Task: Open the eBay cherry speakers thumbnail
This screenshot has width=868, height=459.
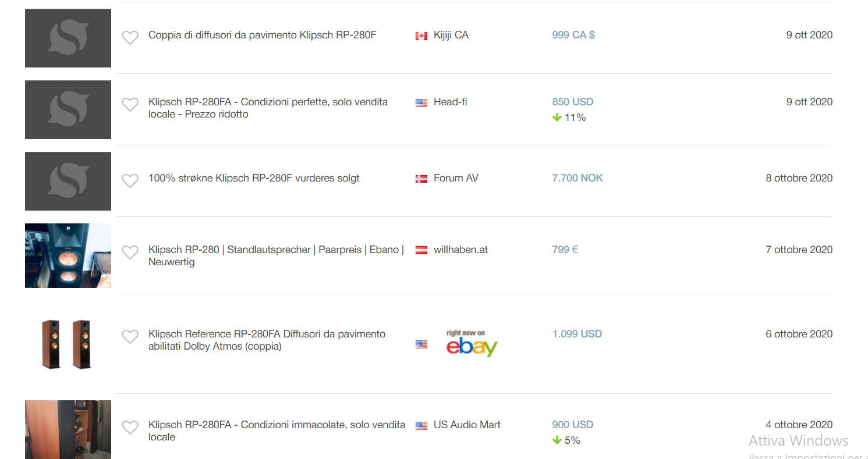Action: [66, 343]
